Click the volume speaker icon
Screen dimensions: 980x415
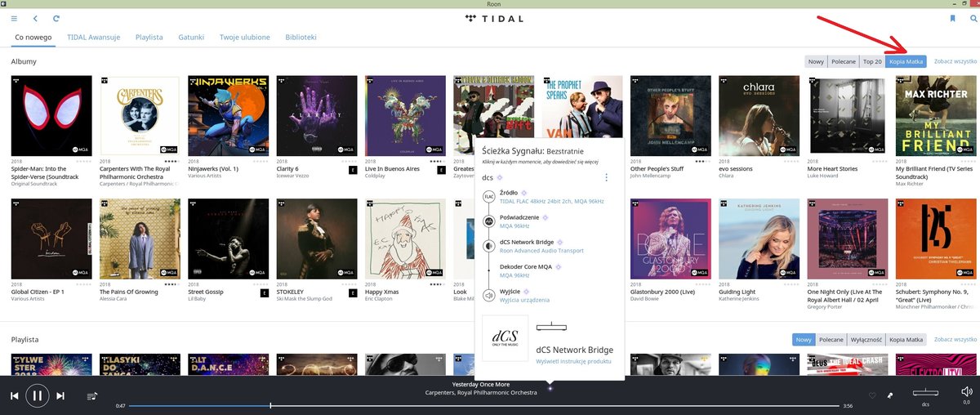point(966,392)
